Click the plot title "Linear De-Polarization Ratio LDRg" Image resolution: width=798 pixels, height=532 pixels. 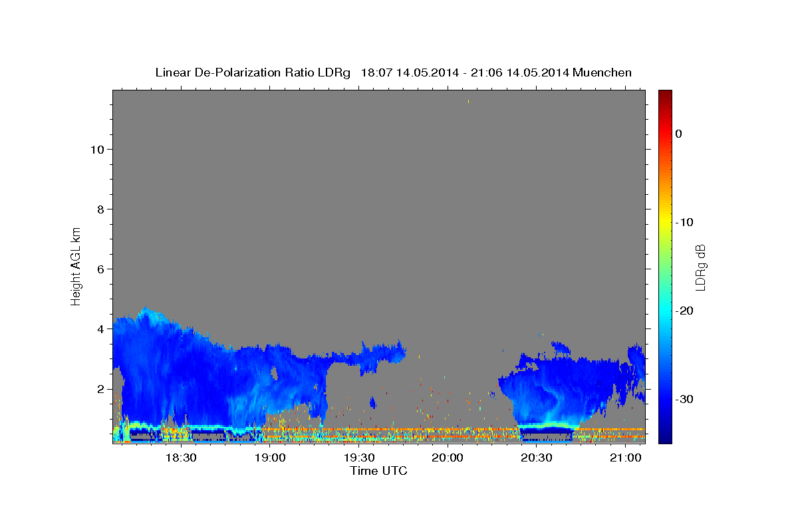tap(252, 72)
